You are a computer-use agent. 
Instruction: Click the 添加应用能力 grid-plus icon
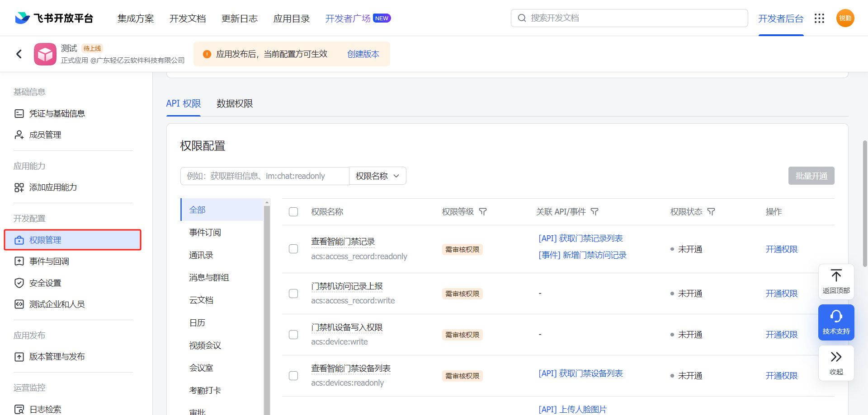click(x=19, y=187)
